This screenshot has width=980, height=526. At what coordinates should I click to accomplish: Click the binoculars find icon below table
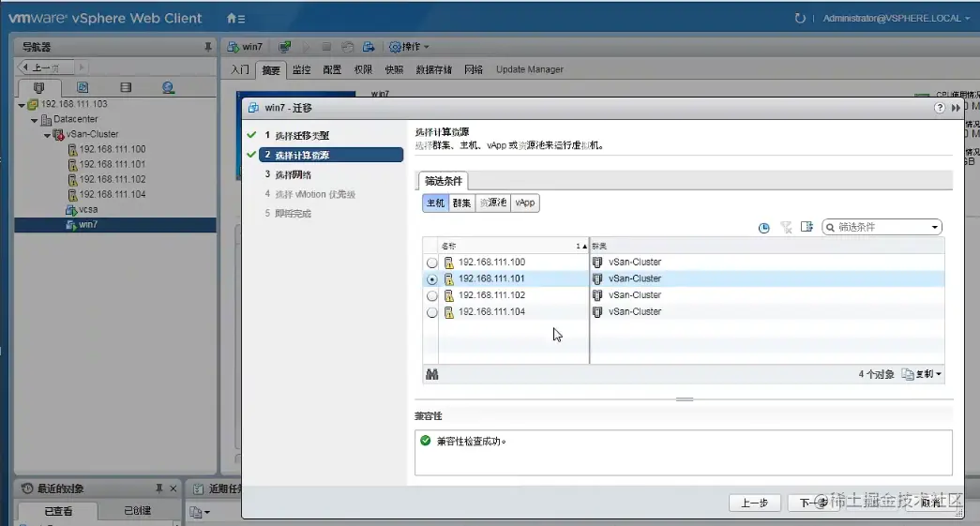[432, 374]
